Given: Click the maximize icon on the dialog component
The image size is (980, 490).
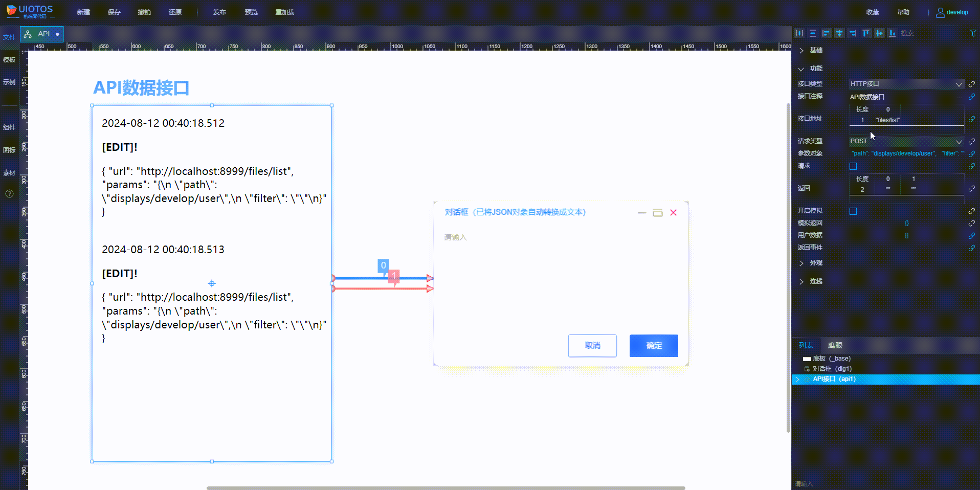Looking at the screenshot, I should click(658, 213).
